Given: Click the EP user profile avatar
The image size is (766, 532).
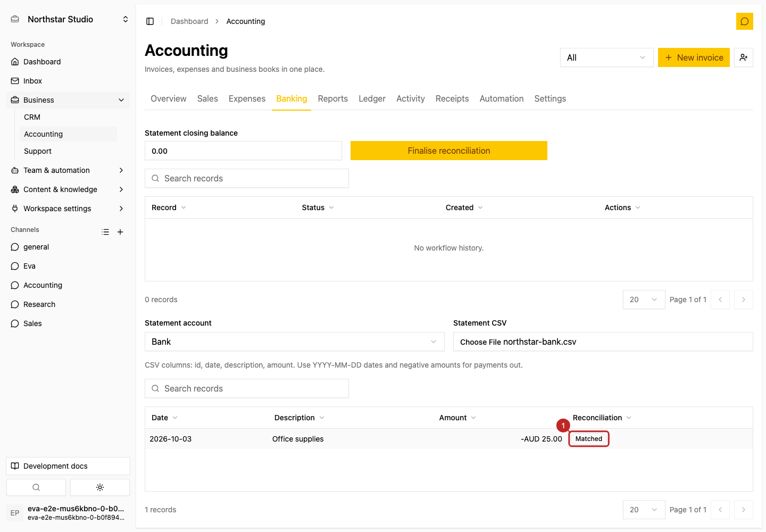Looking at the screenshot, I should click(x=15, y=513).
